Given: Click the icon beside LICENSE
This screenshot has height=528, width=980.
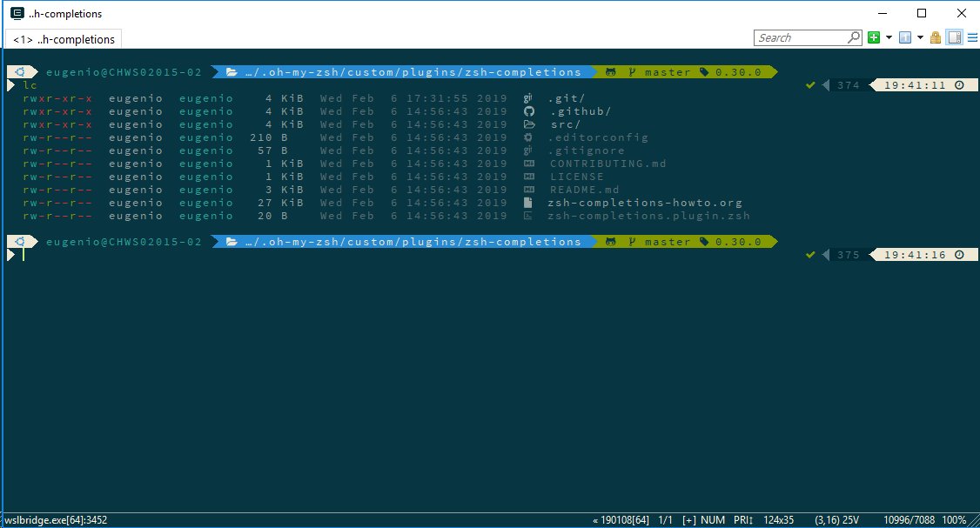Looking at the screenshot, I should [x=529, y=177].
